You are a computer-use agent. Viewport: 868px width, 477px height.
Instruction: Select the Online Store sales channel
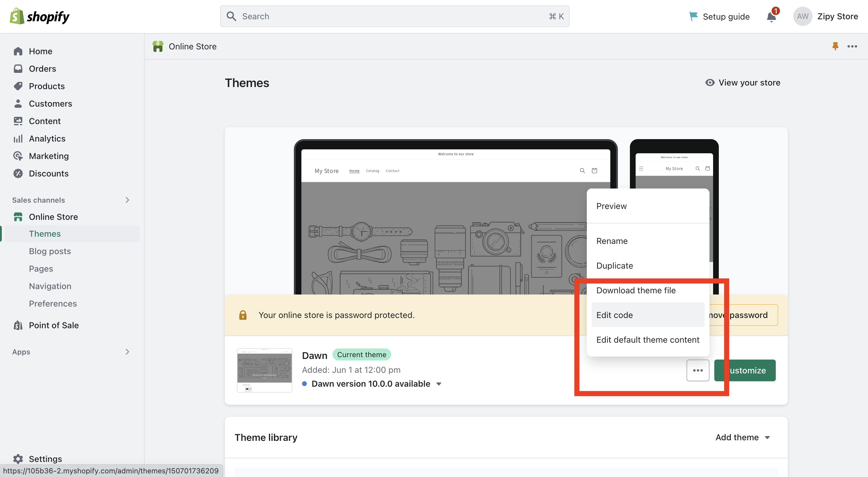53,217
